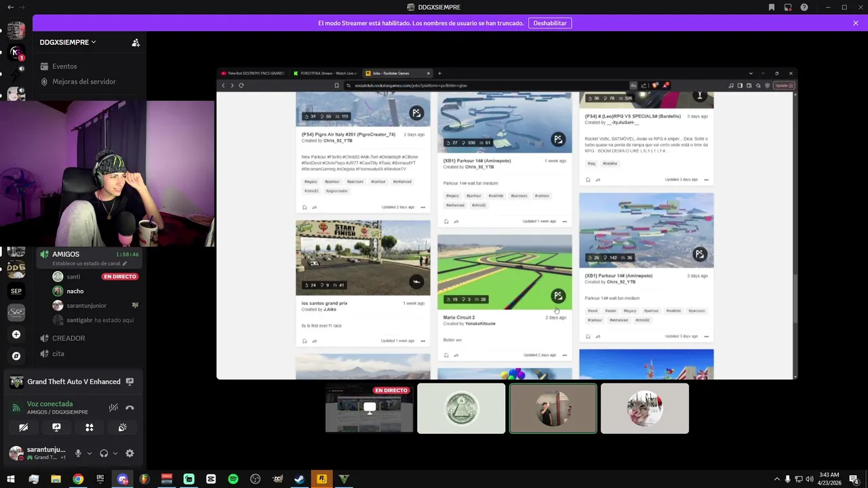Open the SEP server icon
The image size is (868, 488).
point(16,291)
